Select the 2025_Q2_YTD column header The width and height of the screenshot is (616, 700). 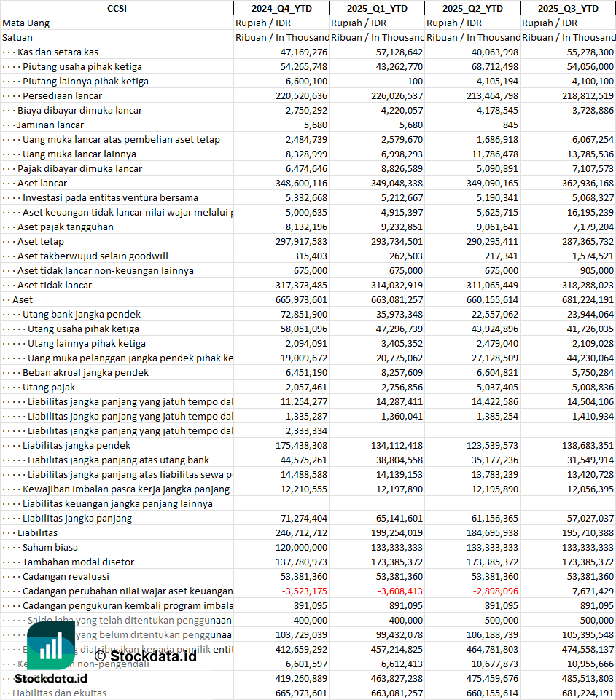472,9
